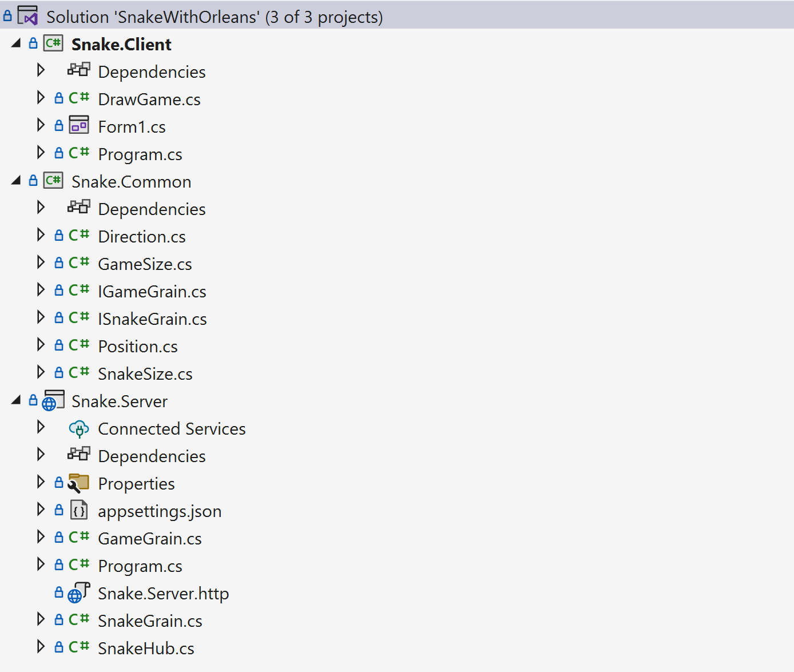Viewport: 794px width, 672px height.
Task: Select the Snake.Common project name
Action: point(132,182)
